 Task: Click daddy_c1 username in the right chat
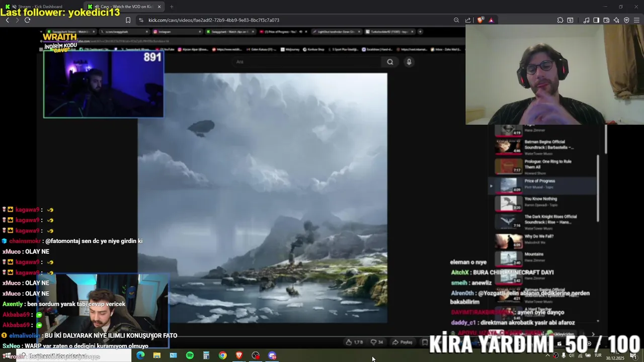coord(463,322)
